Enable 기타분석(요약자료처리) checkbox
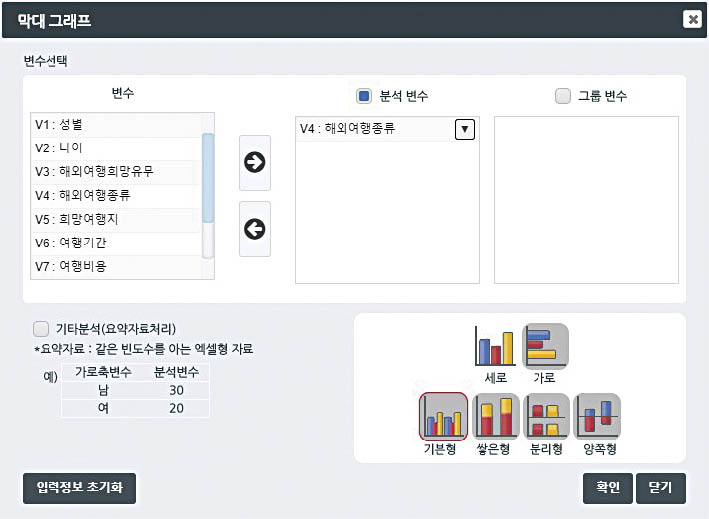The width and height of the screenshot is (709, 519). pos(41,329)
